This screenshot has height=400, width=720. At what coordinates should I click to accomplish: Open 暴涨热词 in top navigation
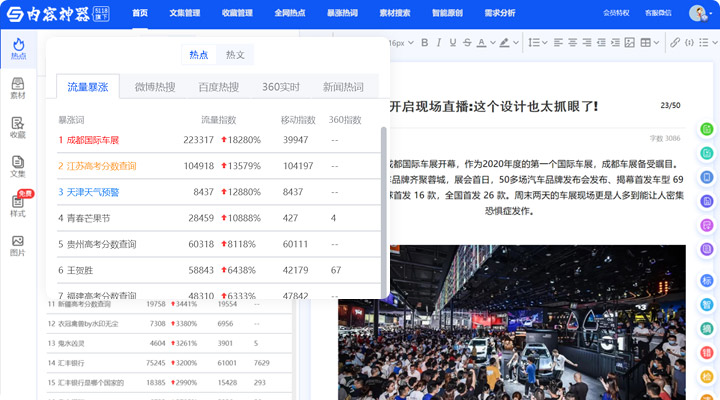[342, 13]
